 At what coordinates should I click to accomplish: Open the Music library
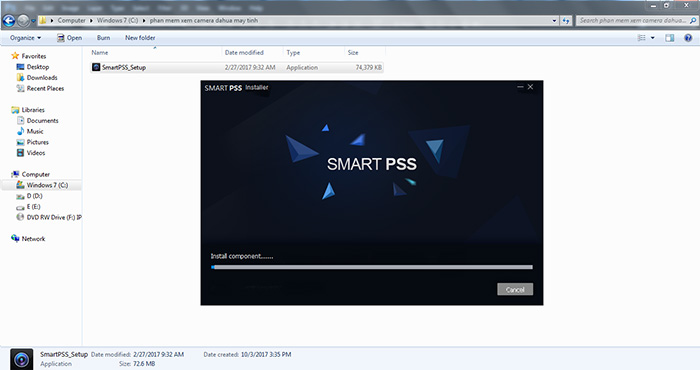point(35,131)
